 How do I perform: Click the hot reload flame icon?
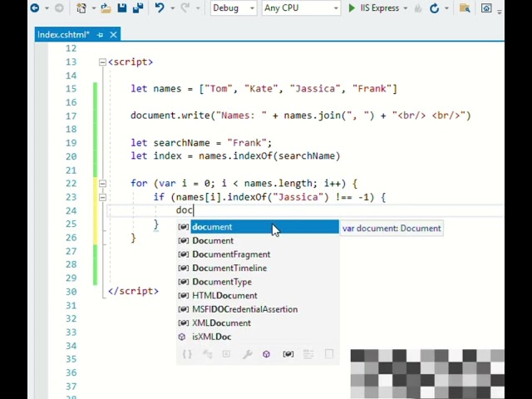pos(418,8)
